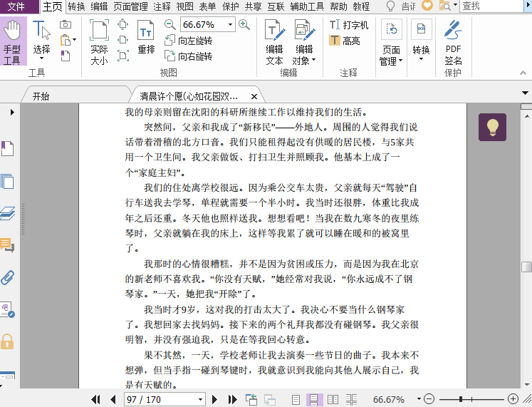Go to the last page
Image resolution: width=532 pixels, height=407 pixels.
pos(232,400)
